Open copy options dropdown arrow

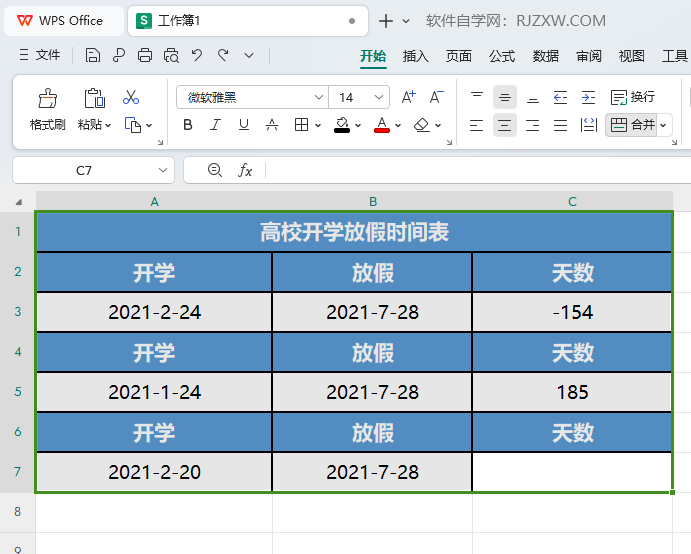[149, 126]
